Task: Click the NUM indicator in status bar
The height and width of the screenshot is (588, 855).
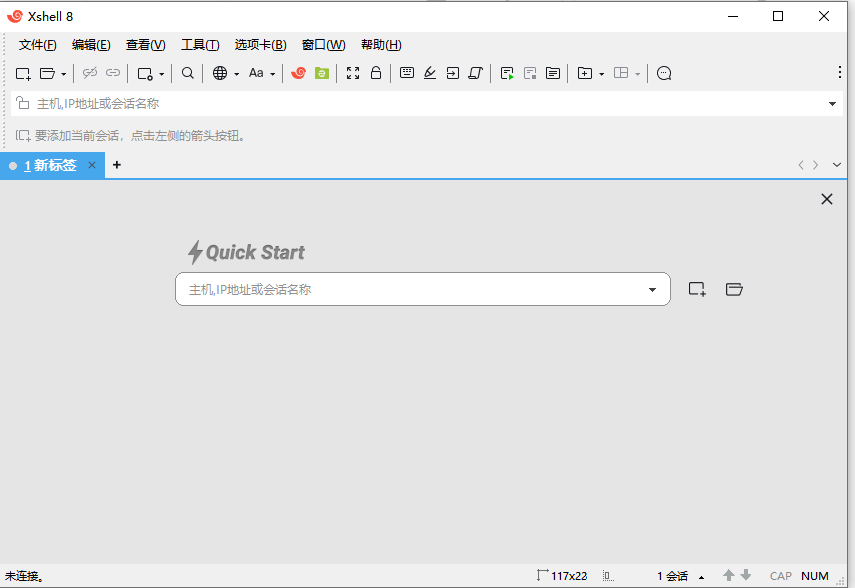Action: point(815,576)
